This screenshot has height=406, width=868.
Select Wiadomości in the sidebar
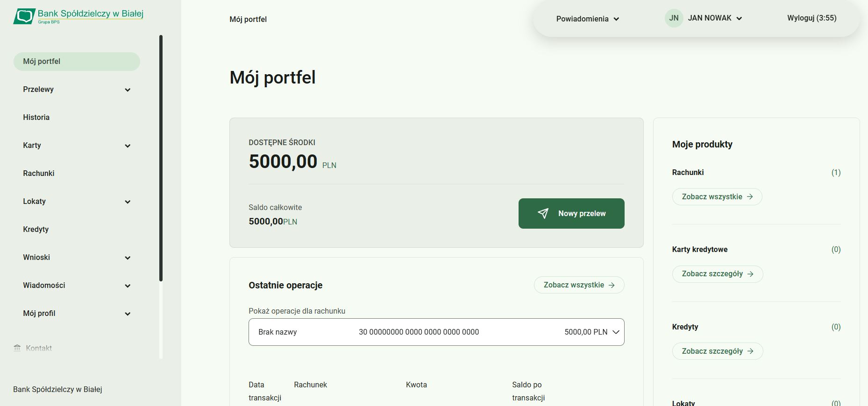(44, 285)
